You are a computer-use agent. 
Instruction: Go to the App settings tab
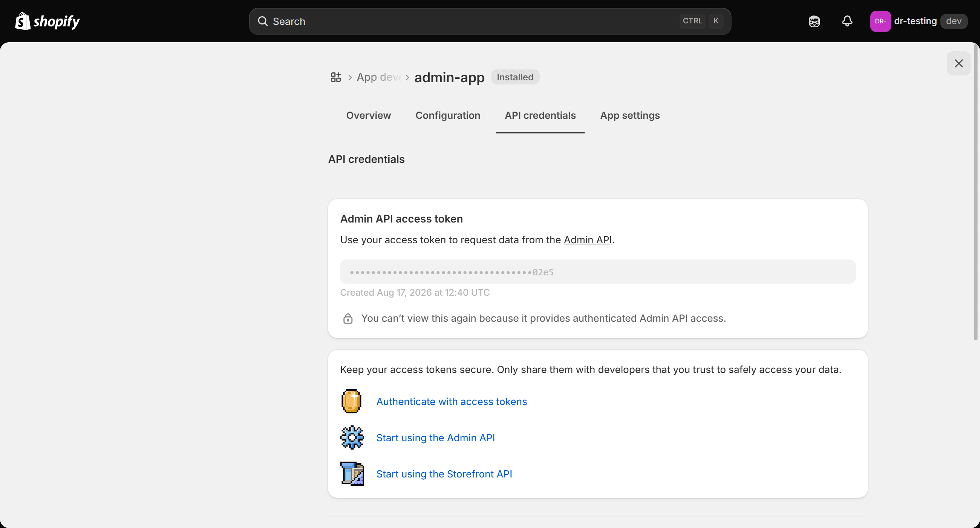point(630,115)
